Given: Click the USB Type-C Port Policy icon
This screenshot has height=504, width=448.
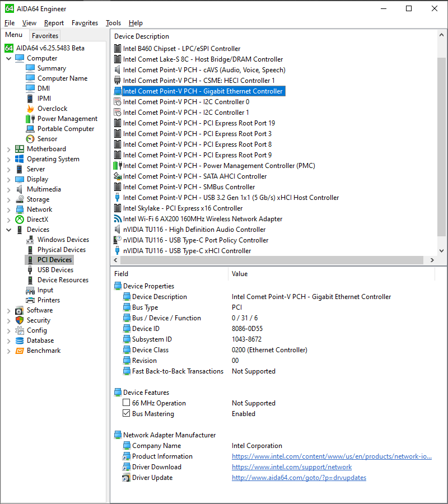Looking at the screenshot, I should click(118, 240).
